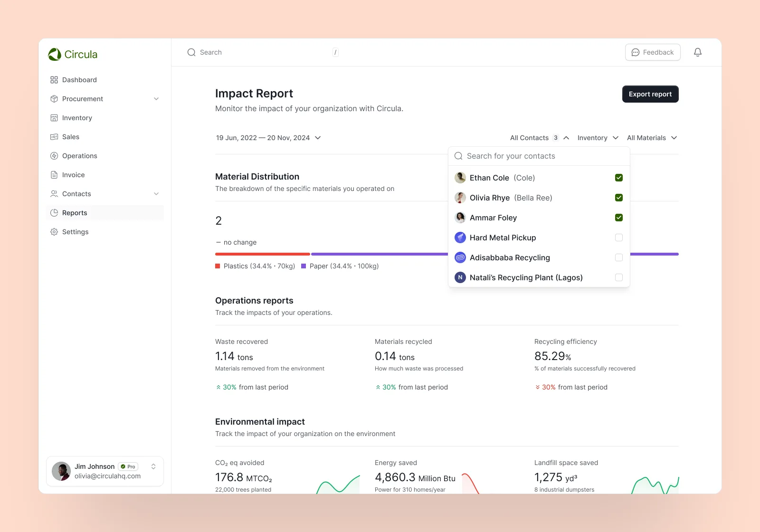Image resolution: width=760 pixels, height=532 pixels.
Task: Click the Circula logo
Action: click(x=73, y=54)
